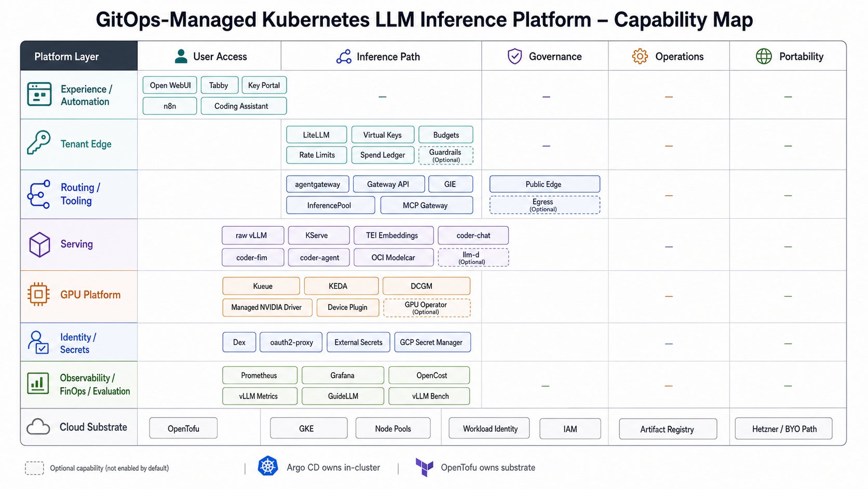868x489 pixels.
Task: Click the Prometheus box
Action: pyautogui.click(x=260, y=375)
